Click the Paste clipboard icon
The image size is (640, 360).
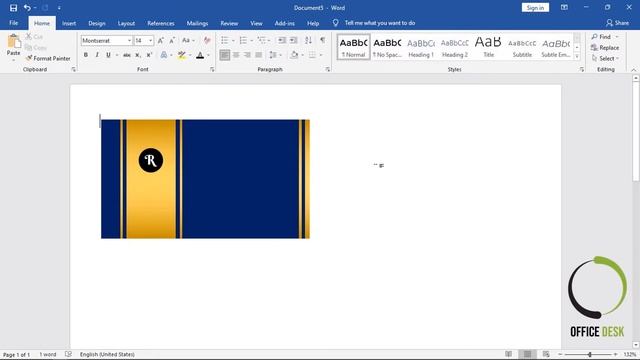[x=13, y=42]
